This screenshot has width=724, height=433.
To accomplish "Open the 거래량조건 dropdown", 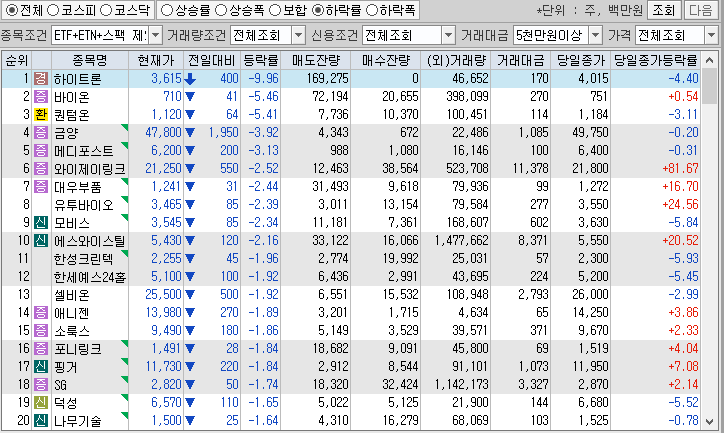I will [299, 35].
